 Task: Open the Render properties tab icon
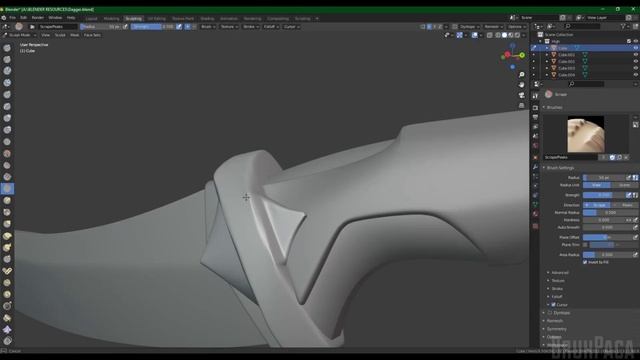[535, 108]
